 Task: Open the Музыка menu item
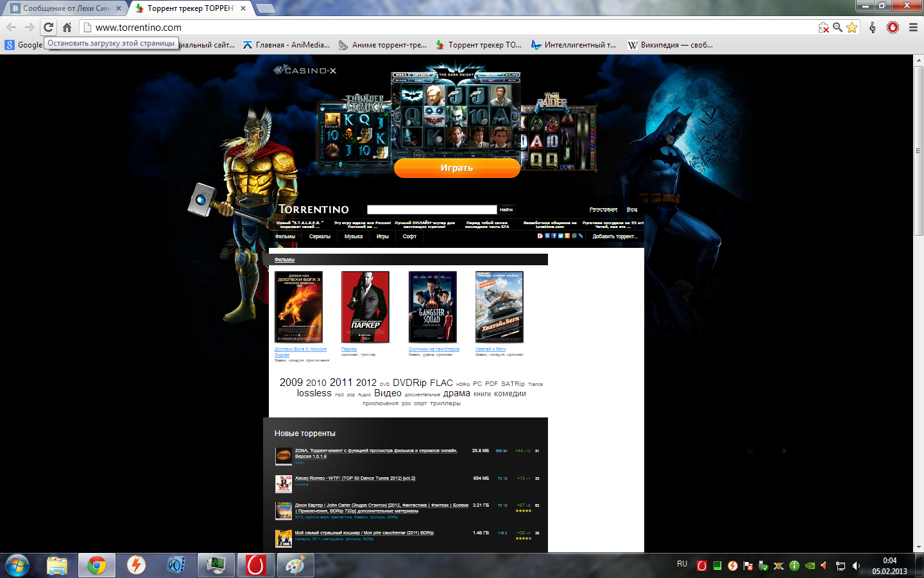[354, 236]
